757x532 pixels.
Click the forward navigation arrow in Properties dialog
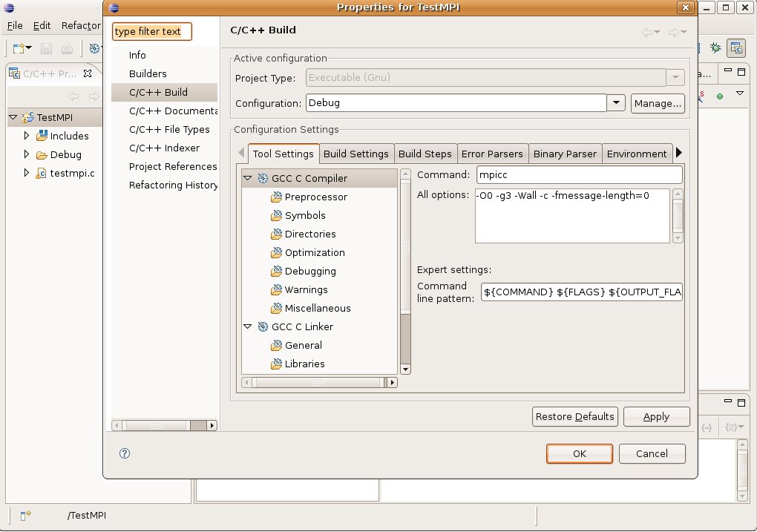click(673, 33)
